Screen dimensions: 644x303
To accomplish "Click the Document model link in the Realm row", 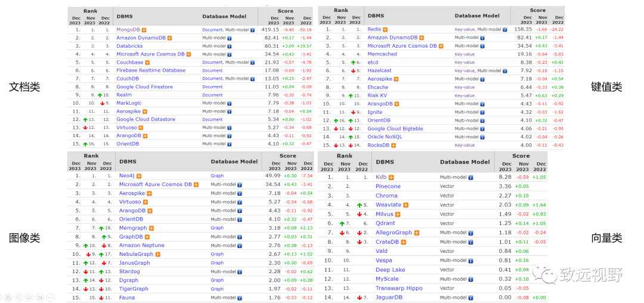I will [x=212, y=95].
